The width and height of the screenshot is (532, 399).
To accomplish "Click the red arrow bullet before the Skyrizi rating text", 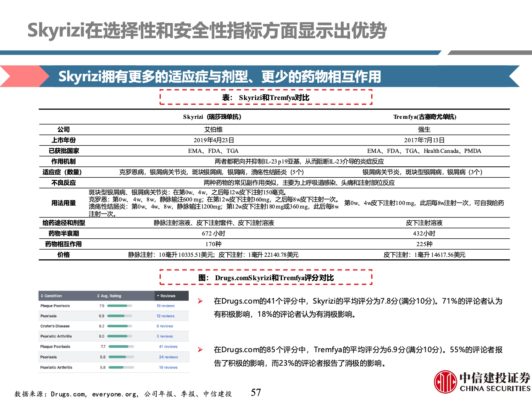I will click(x=200, y=301).
